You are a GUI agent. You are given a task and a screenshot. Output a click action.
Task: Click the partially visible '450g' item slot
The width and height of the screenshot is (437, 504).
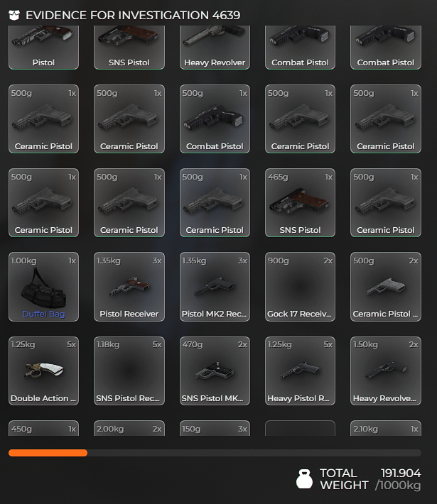coord(43,428)
